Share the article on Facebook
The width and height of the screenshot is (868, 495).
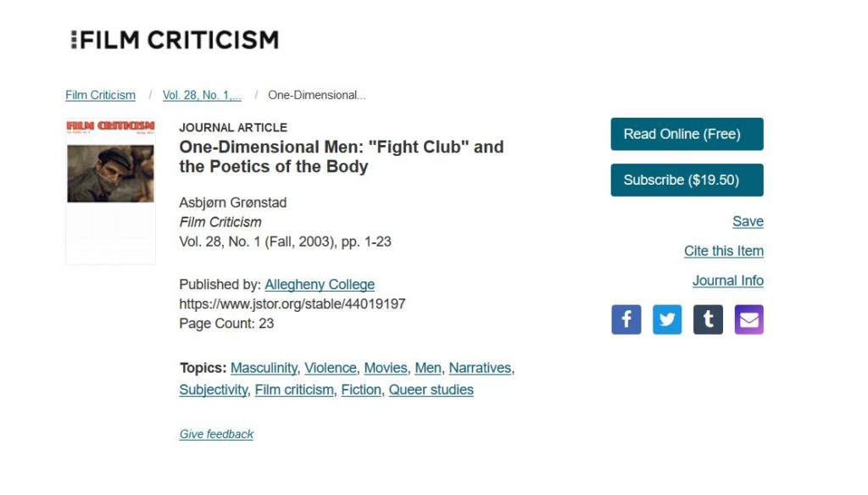[x=626, y=320]
